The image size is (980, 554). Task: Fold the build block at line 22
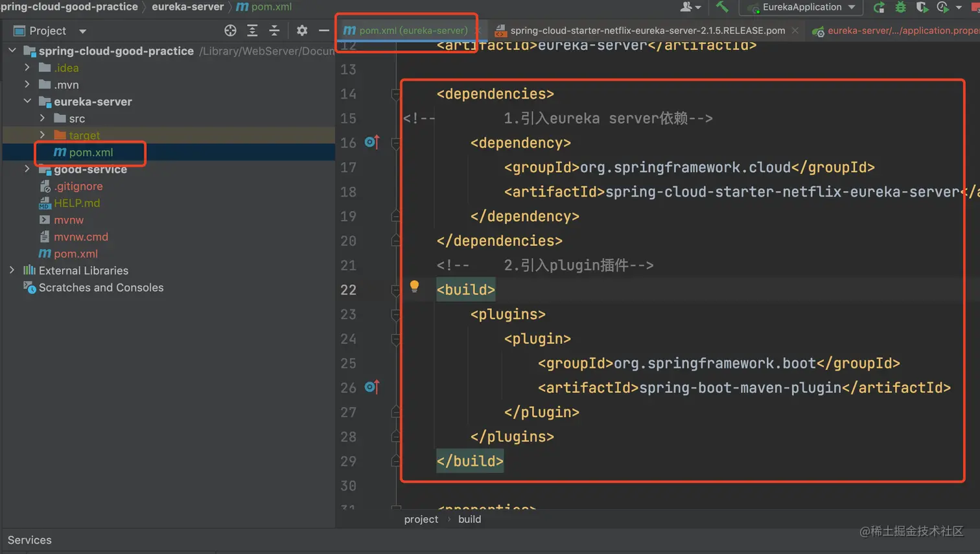pos(395,290)
